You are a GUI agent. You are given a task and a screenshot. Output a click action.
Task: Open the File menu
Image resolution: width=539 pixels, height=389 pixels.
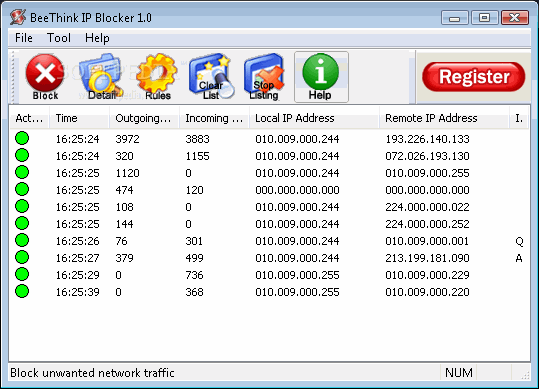click(x=24, y=38)
